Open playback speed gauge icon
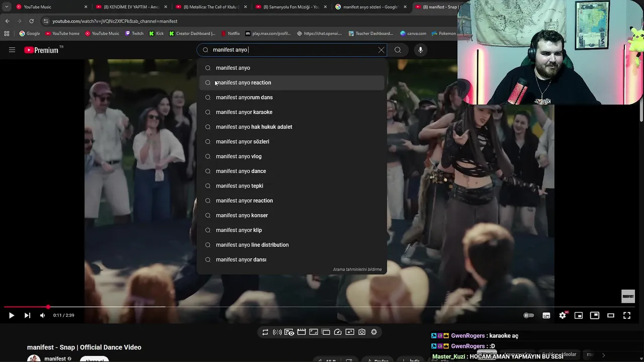The height and width of the screenshot is (362, 644). [338, 332]
